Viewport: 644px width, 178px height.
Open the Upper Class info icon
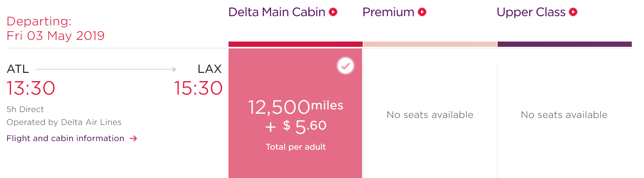pos(573,12)
